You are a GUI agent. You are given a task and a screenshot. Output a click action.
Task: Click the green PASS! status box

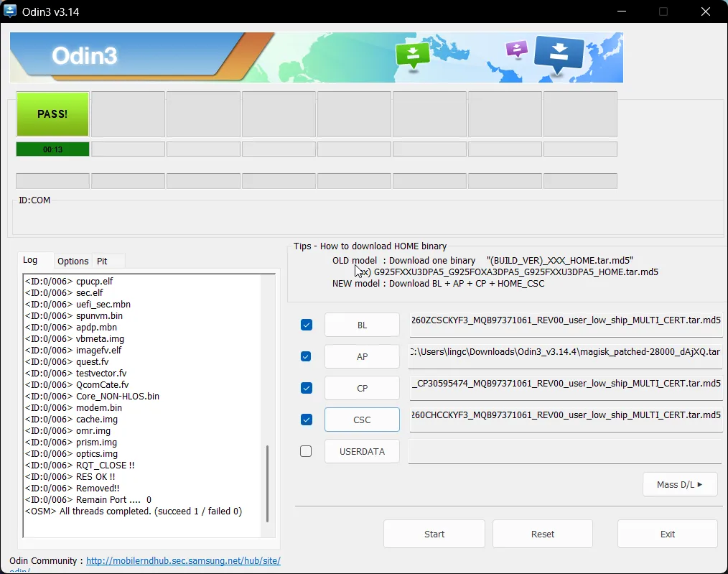[52, 114]
